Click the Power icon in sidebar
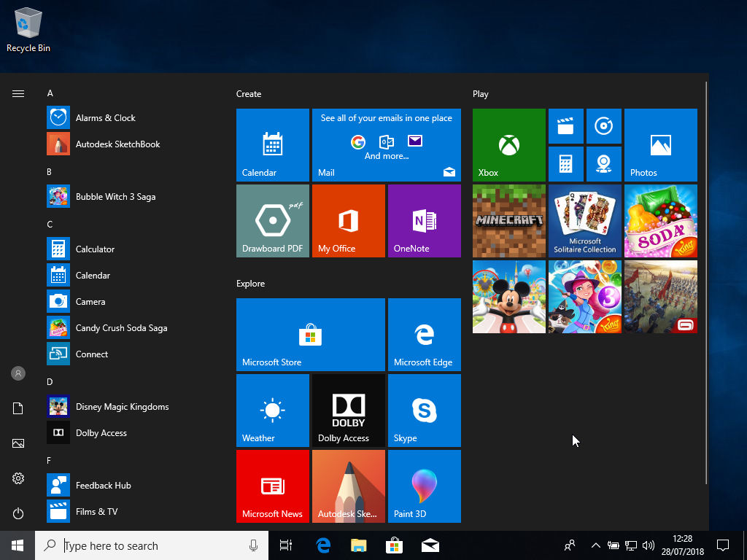Image resolution: width=747 pixels, height=560 pixels. pos(18,513)
